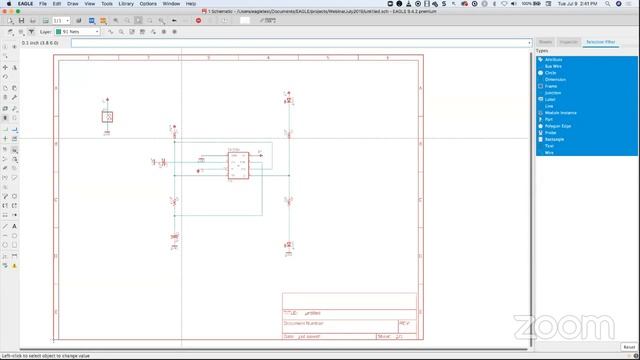Switch to the Inspector tab

569,42
